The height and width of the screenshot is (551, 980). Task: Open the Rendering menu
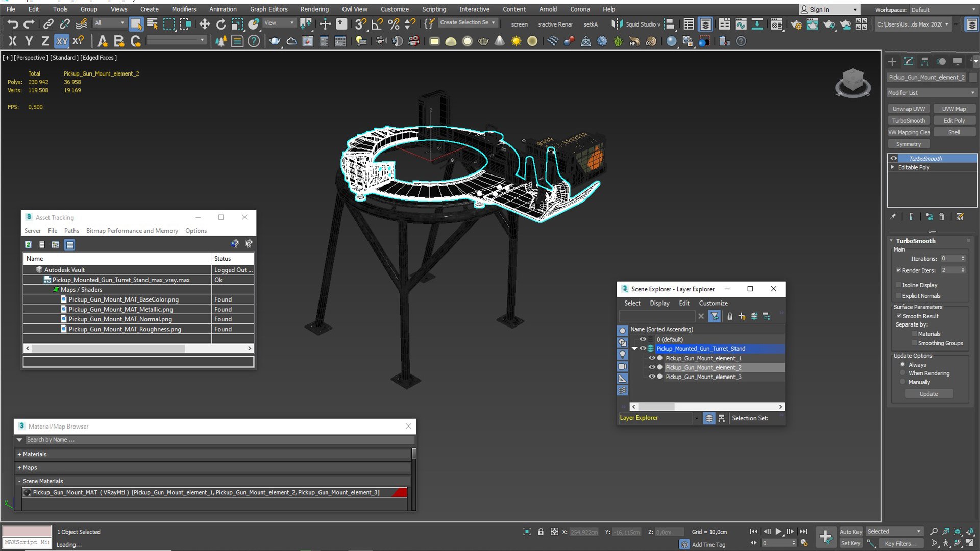(x=314, y=9)
